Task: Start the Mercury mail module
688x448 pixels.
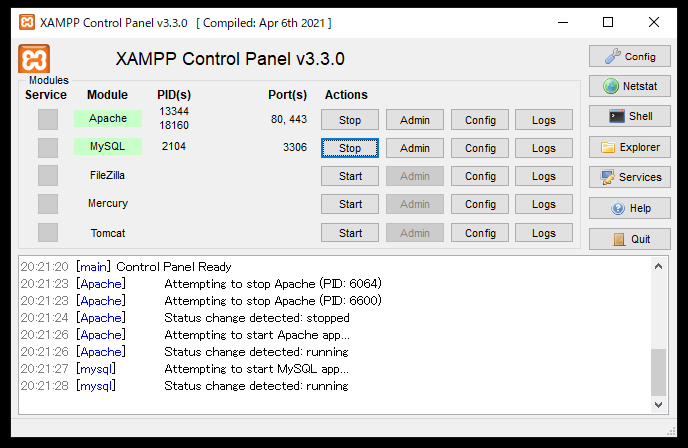Action: 350,204
